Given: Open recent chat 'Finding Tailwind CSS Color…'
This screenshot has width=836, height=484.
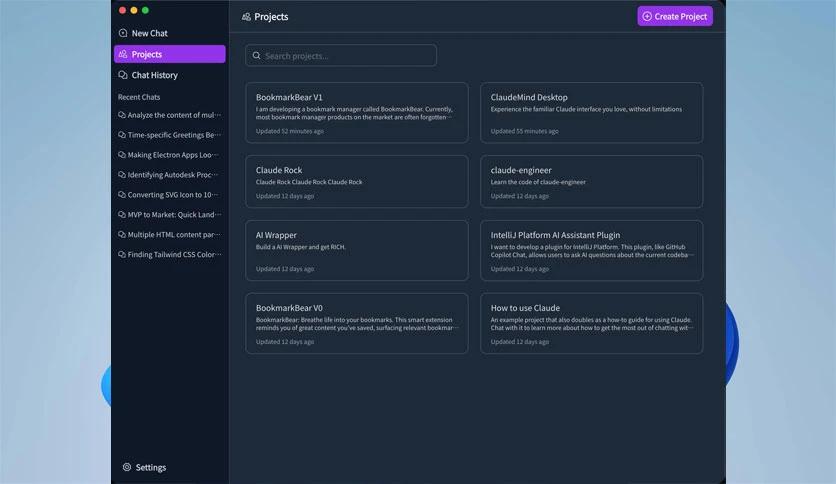Looking at the screenshot, I should [x=170, y=254].
